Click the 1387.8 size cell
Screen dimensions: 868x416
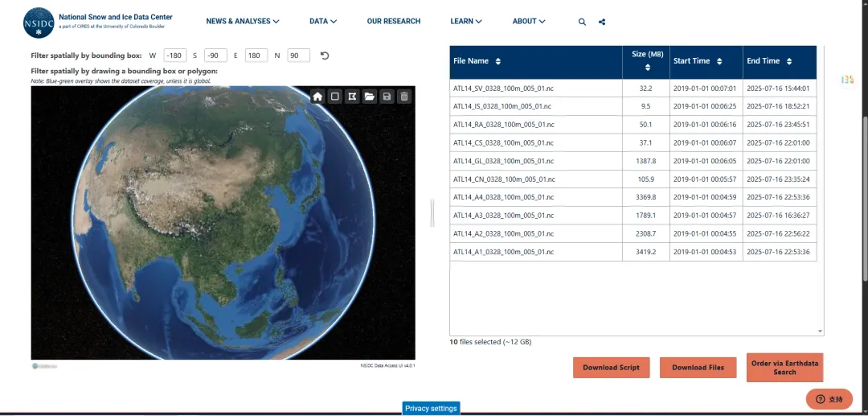click(x=646, y=161)
